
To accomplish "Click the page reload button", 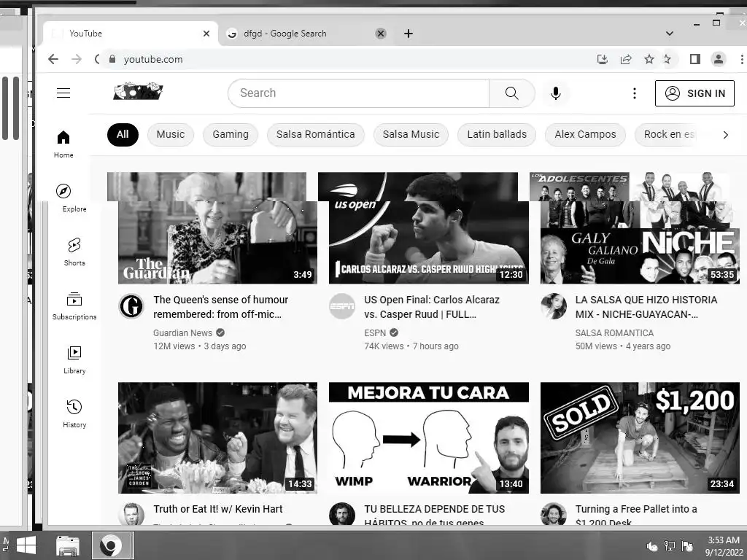I will click(98, 59).
